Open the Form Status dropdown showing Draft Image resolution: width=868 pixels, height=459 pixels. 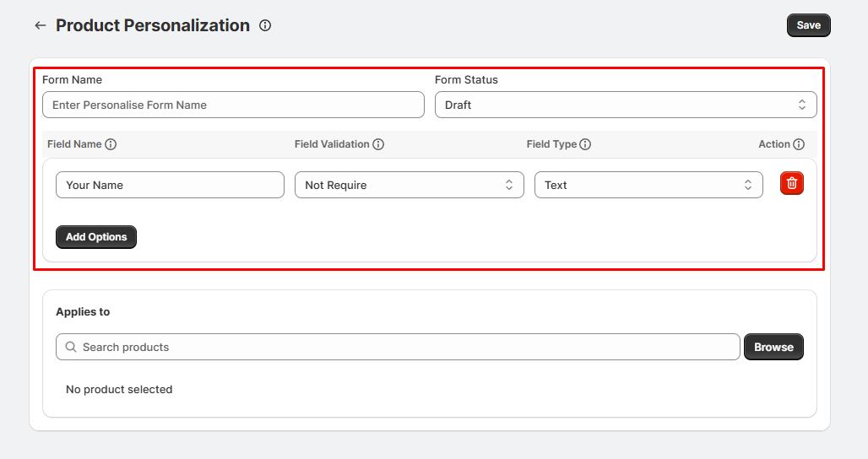(626, 105)
